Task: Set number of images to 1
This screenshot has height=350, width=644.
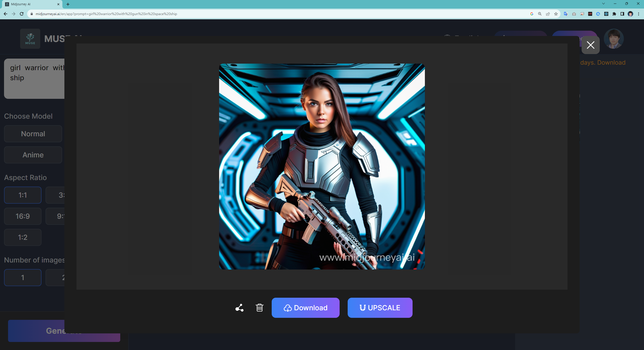Action: [23, 278]
